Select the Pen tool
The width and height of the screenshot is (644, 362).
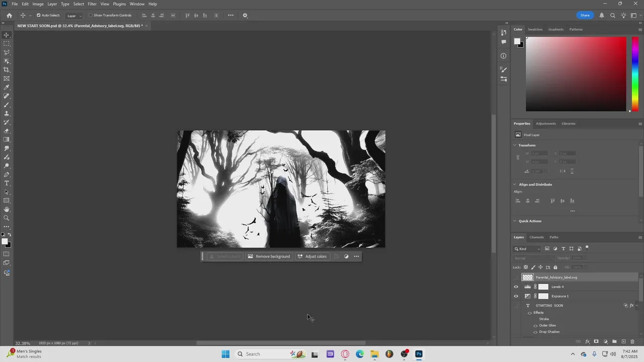tap(7, 174)
